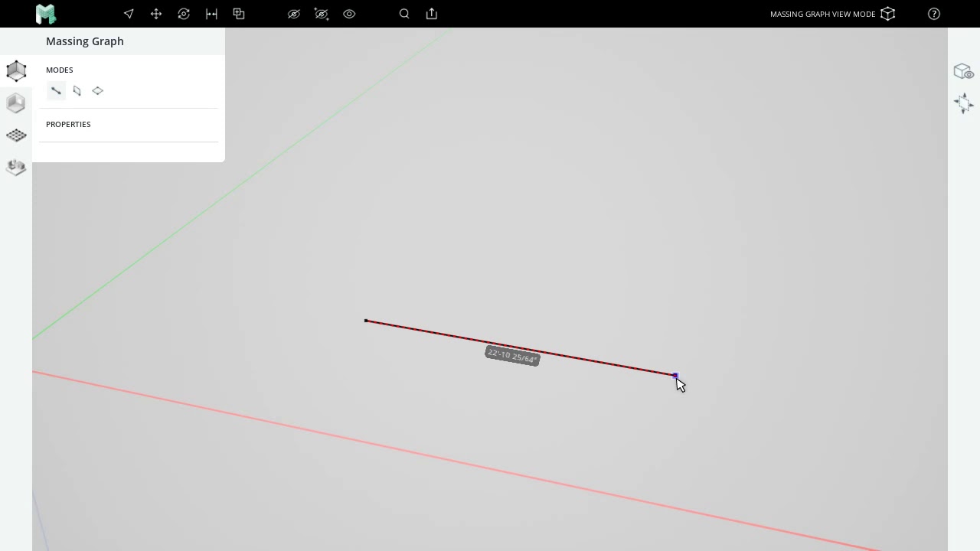980x551 pixels.
Task: Show all objects with eye icon
Action: tap(349, 14)
